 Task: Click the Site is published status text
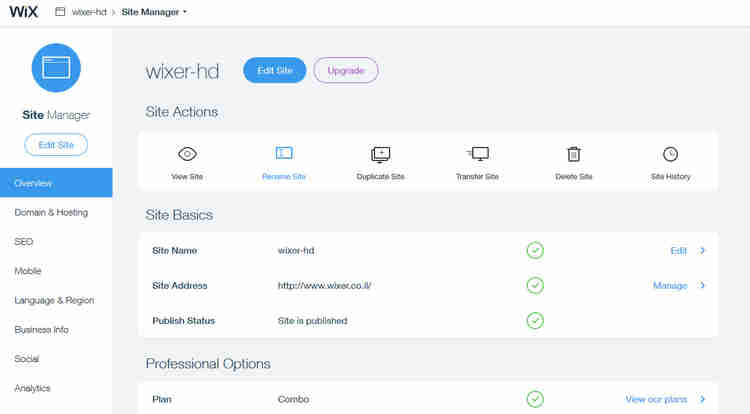[x=312, y=321]
